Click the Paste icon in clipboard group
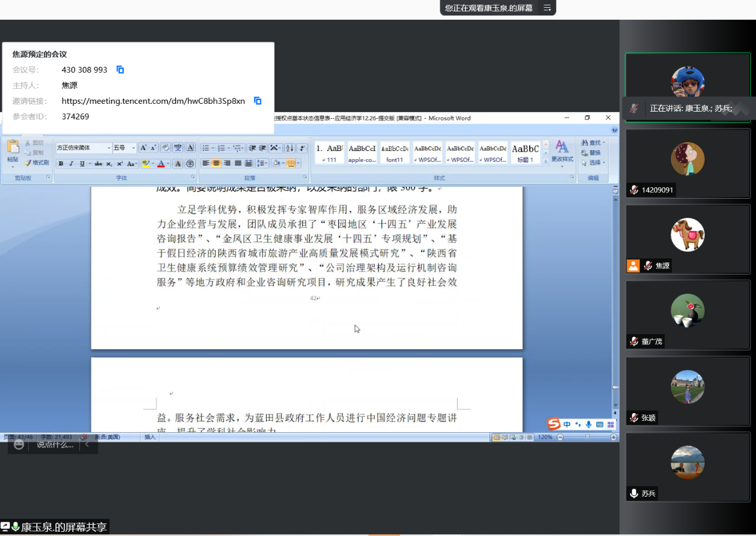 pyautogui.click(x=13, y=150)
